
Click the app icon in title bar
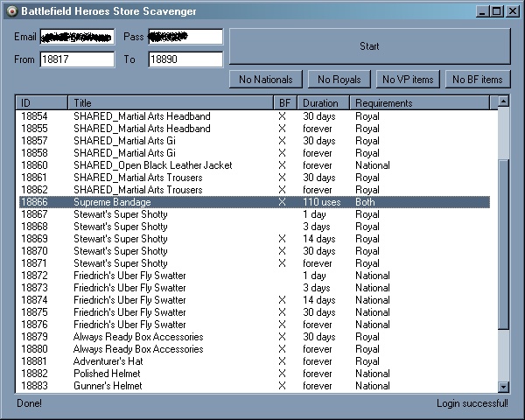tap(12, 11)
